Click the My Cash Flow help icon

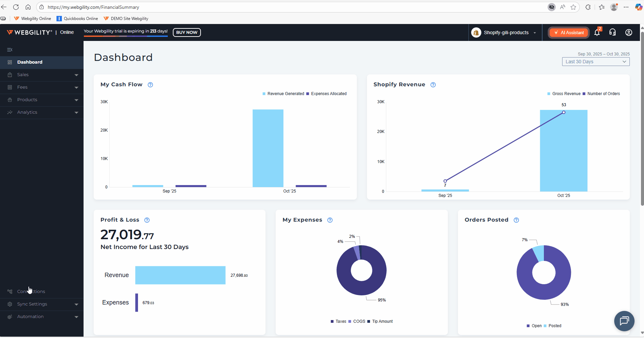(151, 85)
